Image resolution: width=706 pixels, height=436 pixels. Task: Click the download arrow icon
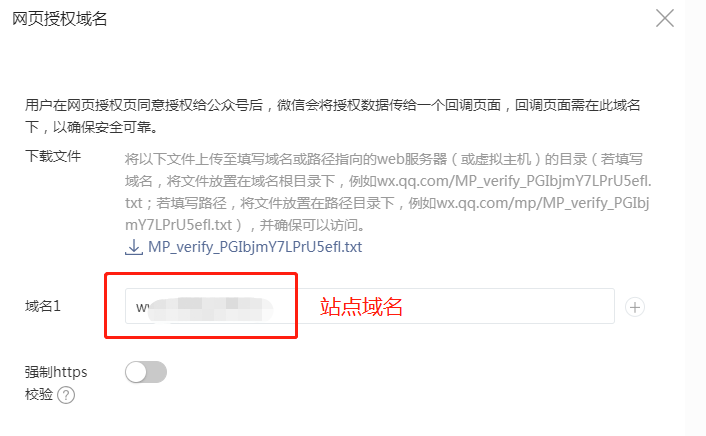(134, 247)
